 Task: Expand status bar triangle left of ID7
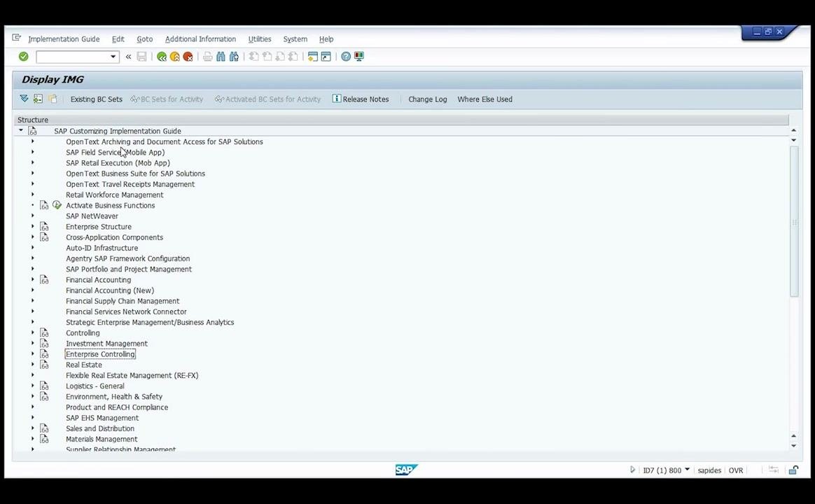click(632, 470)
